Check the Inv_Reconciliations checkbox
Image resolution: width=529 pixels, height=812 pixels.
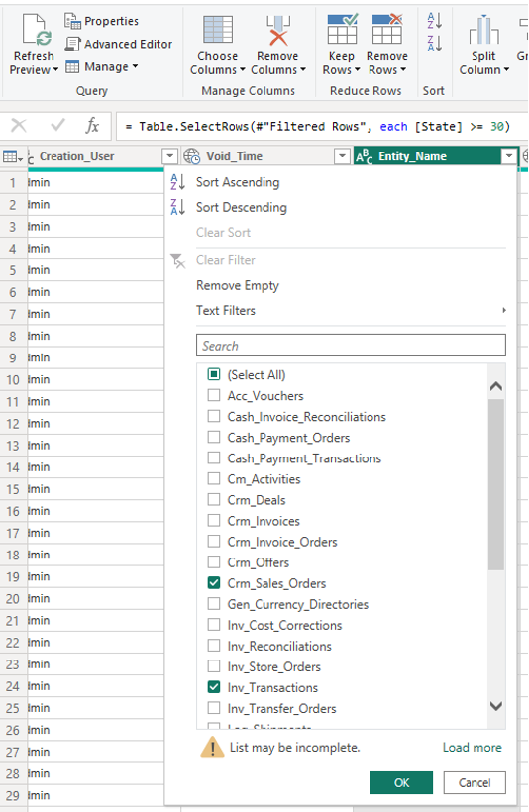click(213, 646)
